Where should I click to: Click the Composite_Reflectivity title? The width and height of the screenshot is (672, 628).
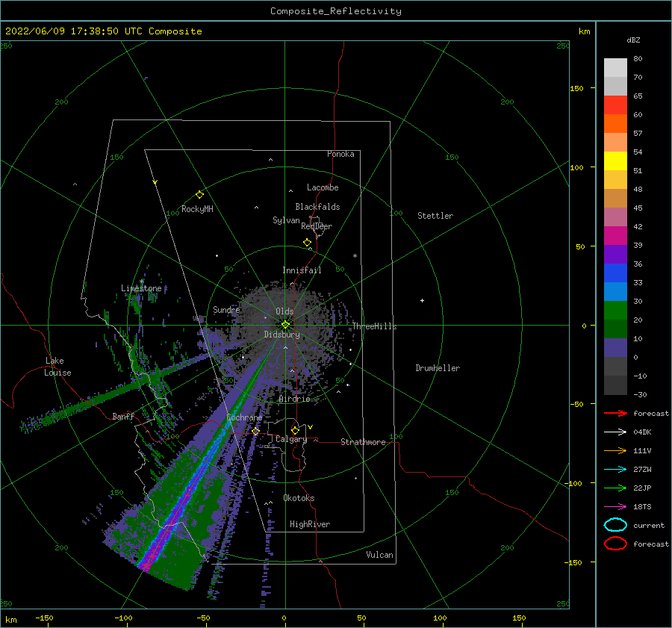pyautogui.click(x=336, y=11)
